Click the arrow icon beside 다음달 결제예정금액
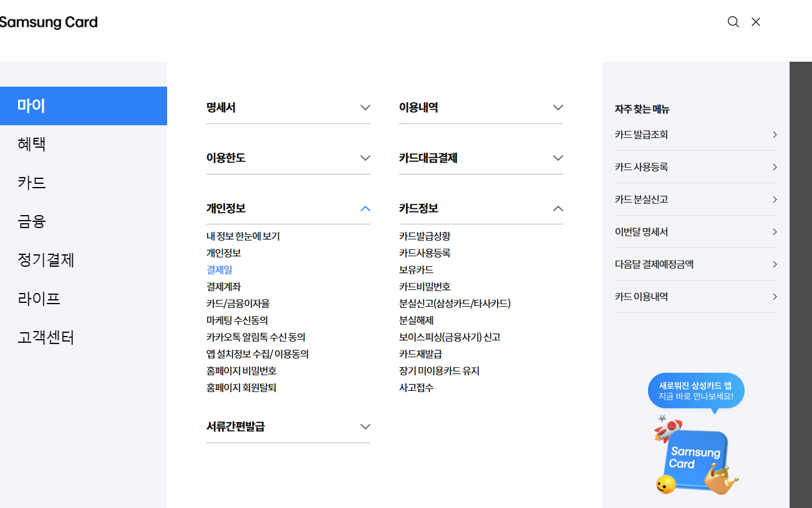812x508 pixels. [774, 264]
